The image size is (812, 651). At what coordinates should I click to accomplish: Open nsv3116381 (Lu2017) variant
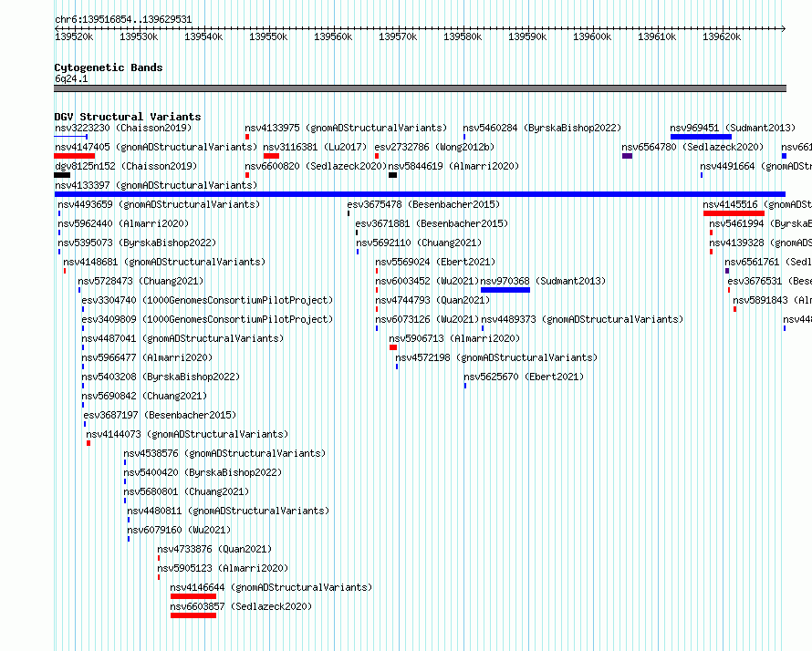point(315,147)
